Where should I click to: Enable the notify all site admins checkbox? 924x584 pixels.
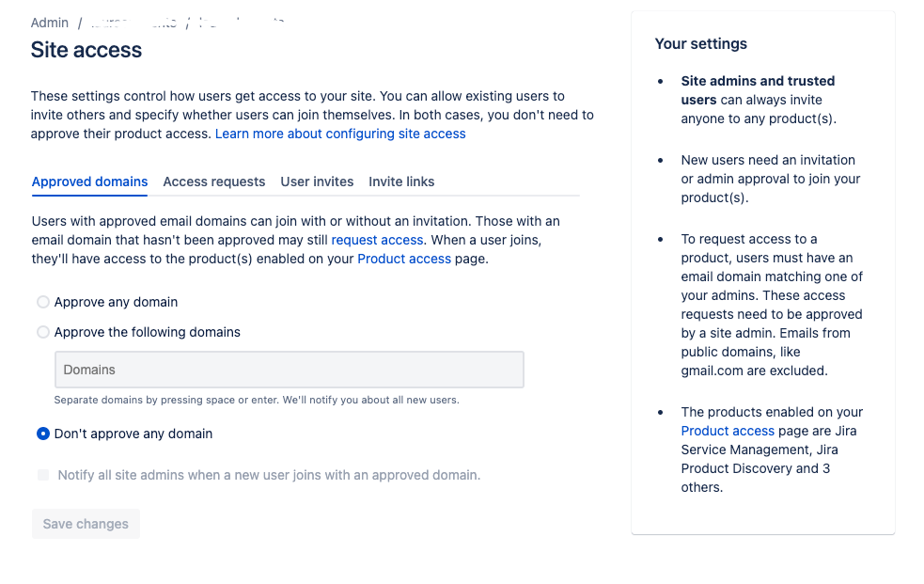(x=42, y=475)
